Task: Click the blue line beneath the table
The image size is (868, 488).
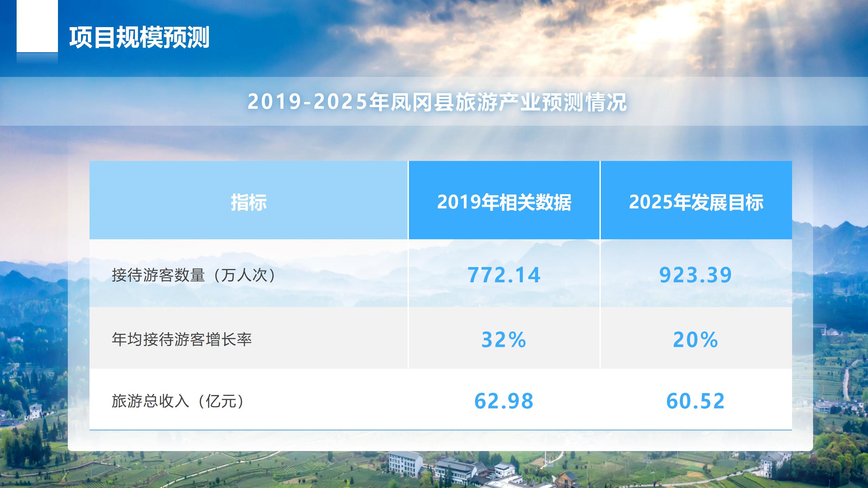Action: 441,430
